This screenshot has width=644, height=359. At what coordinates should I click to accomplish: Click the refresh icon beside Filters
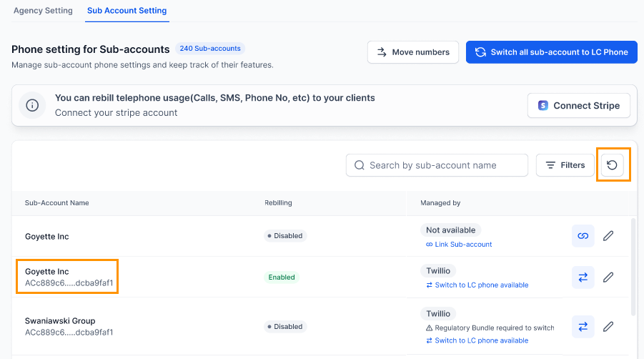click(612, 165)
